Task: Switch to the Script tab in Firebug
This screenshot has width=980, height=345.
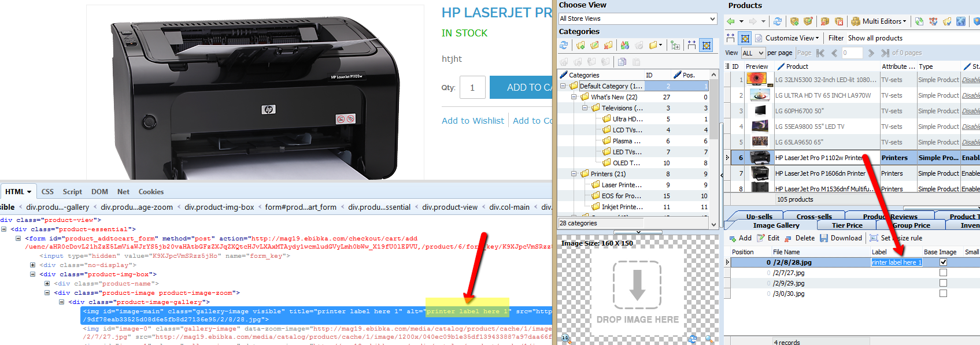Action: click(72, 192)
